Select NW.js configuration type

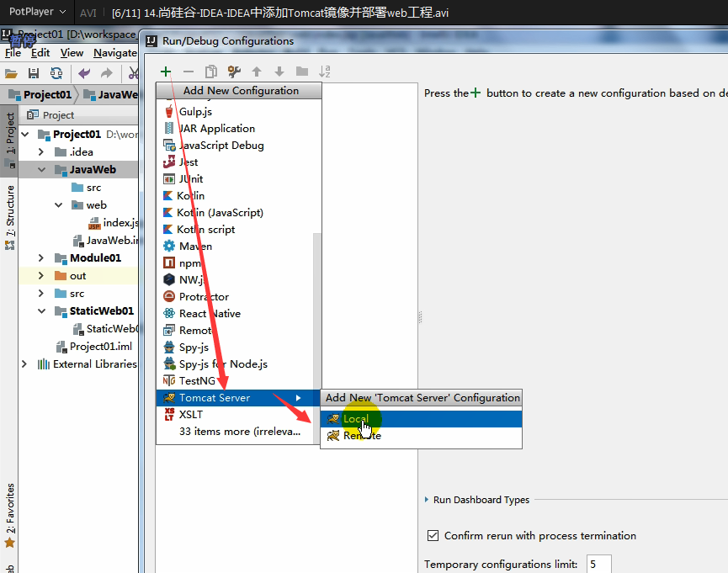[236, 280]
